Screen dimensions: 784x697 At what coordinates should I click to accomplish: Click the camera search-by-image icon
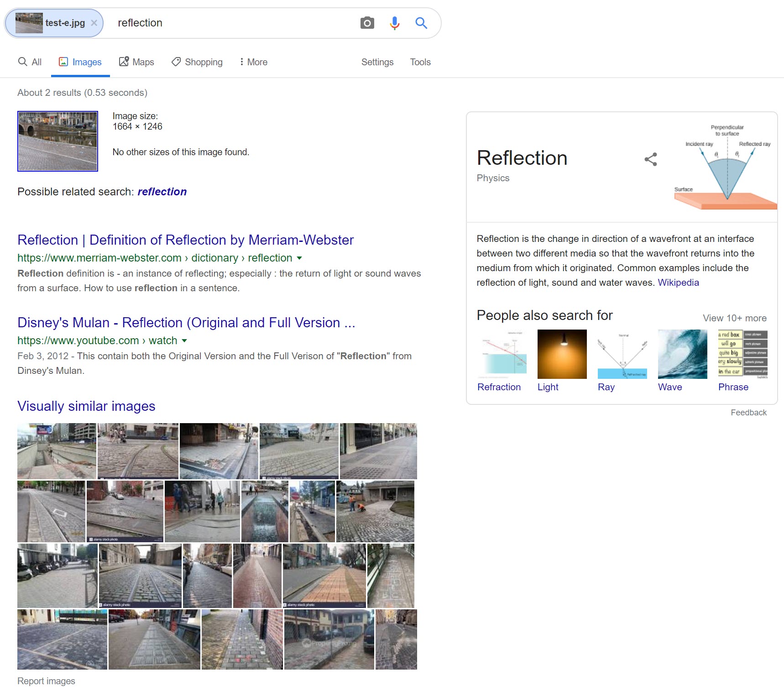pos(367,23)
